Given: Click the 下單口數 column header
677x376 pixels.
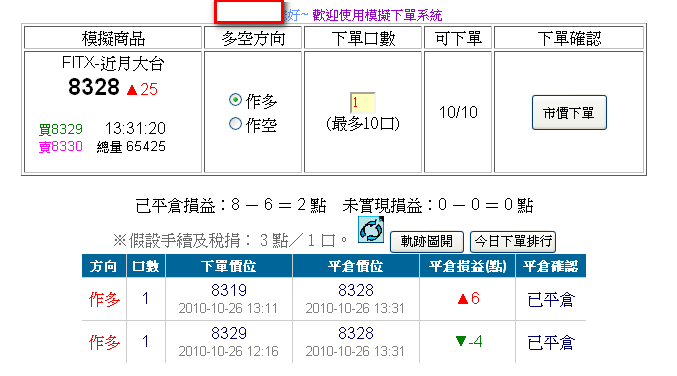Looking at the screenshot, I should click(363, 38).
